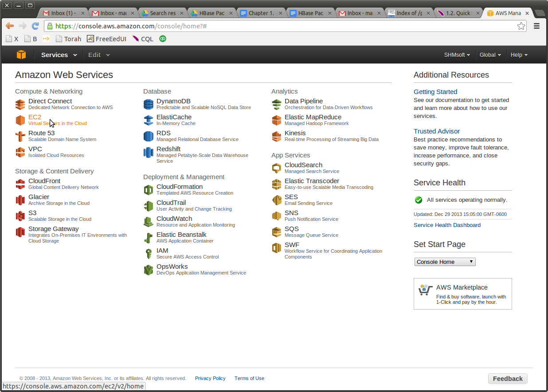The width and height of the screenshot is (548, 392).
Task: Open the Torah bookmark
Action: click(x=68, y=39)
